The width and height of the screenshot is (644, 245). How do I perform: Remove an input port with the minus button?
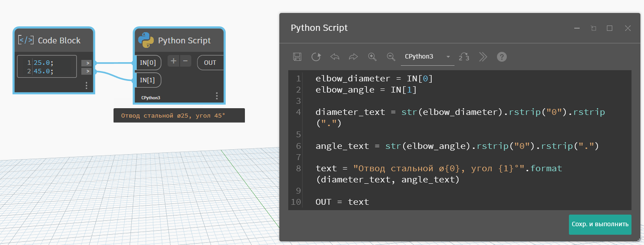coord(185,61)
